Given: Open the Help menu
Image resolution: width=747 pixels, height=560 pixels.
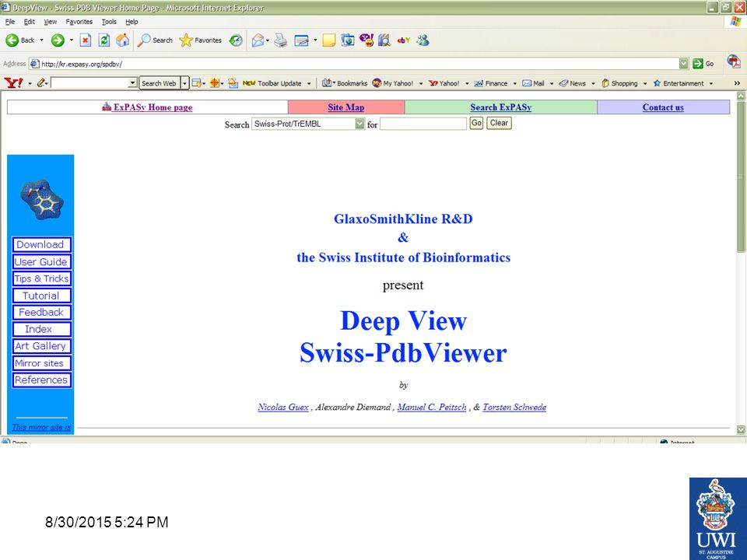Looking at the screenshot, I should [132, 22].
